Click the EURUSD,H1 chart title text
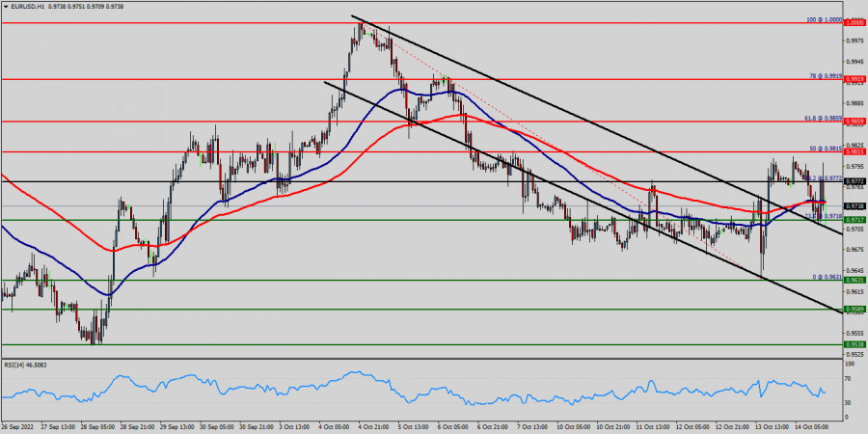 (x=28, y=6)
